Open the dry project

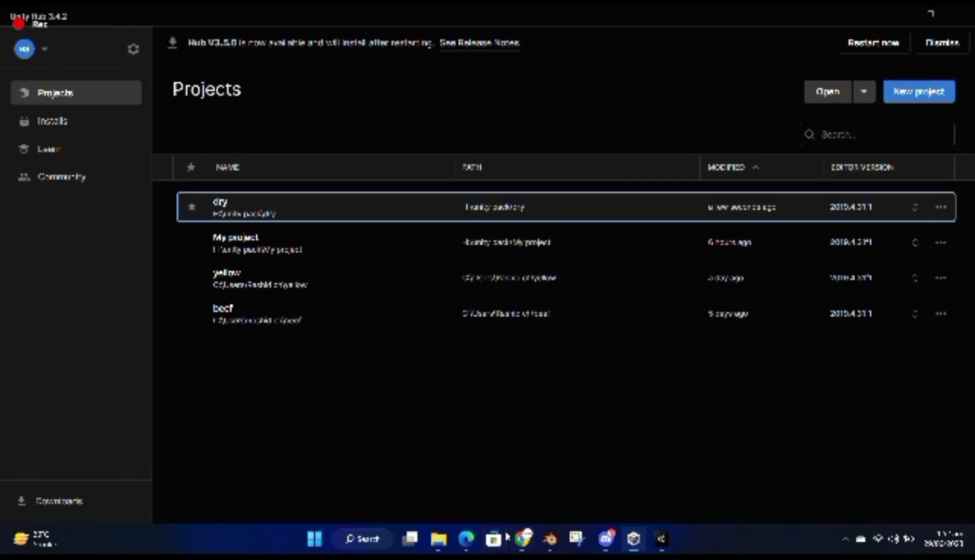[566, 207]
